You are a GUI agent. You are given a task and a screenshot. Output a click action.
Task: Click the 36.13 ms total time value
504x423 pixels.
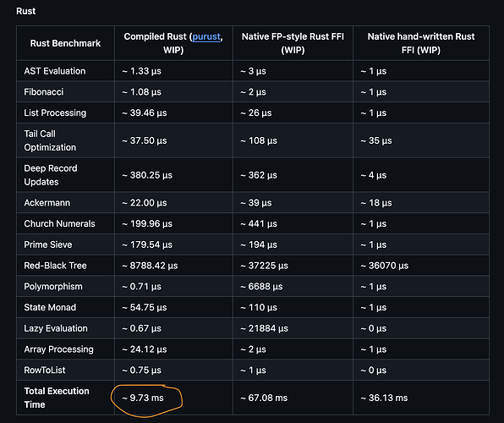[384, 398]
